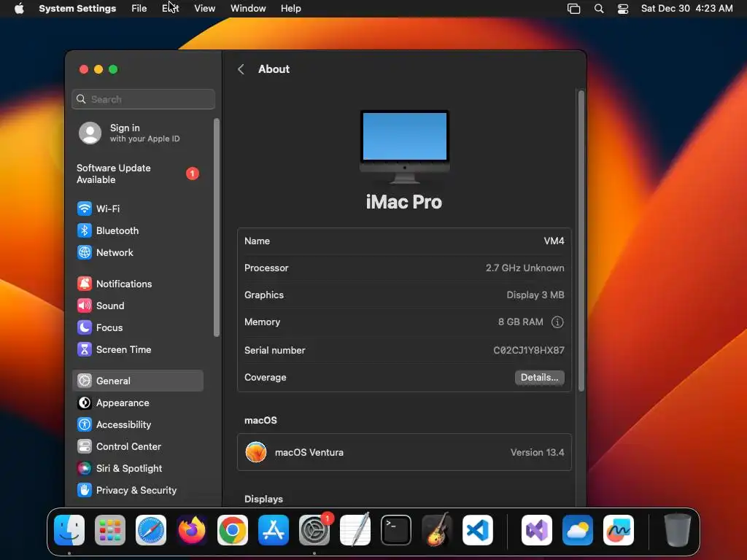Launch Visual Studio Code from Dock
Image resolution: width=747 pixels, height=560 pixels.
tap(478, 530)
